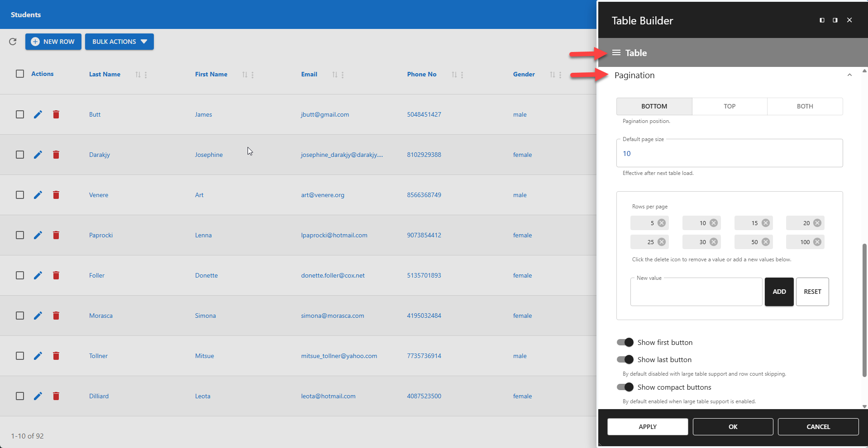Collapse the Pagination section

(849, 75)
